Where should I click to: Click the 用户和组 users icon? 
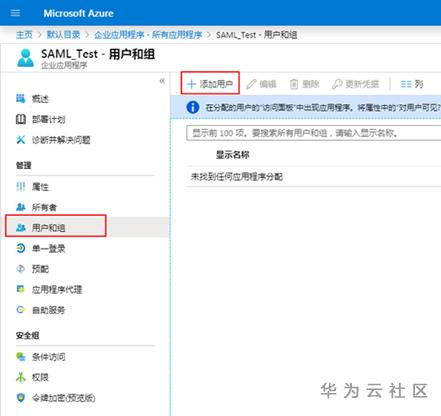tap(21, 228)
